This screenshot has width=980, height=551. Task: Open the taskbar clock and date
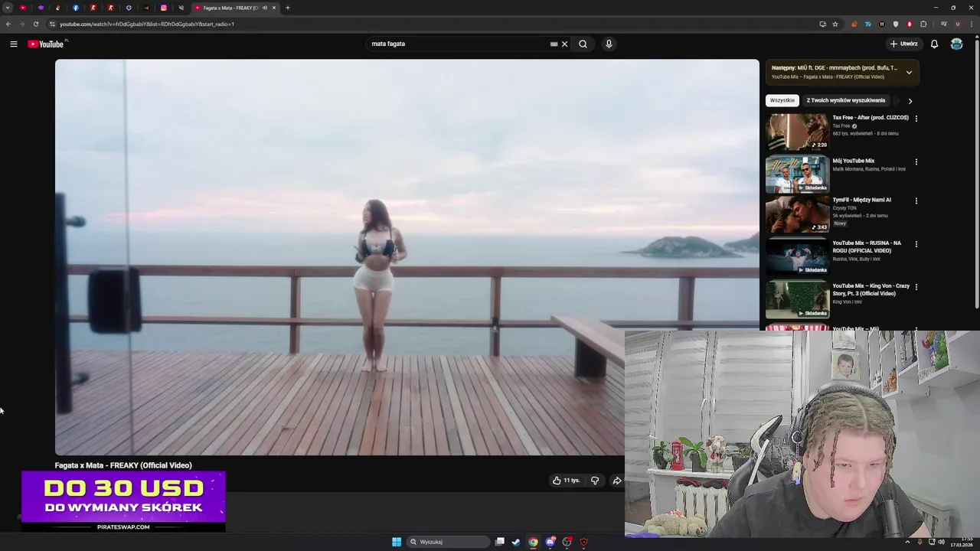pos(962,542)
